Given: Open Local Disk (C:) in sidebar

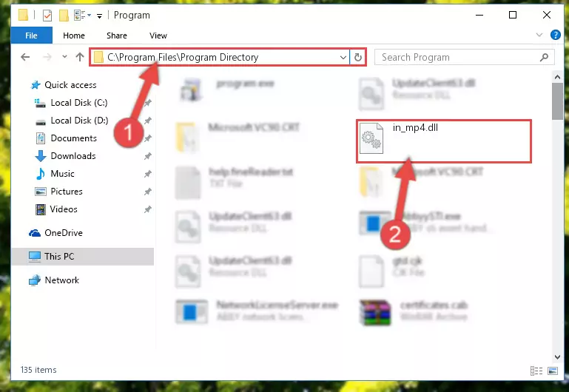Looking at the screenshot, I should [x=78, y=103].
